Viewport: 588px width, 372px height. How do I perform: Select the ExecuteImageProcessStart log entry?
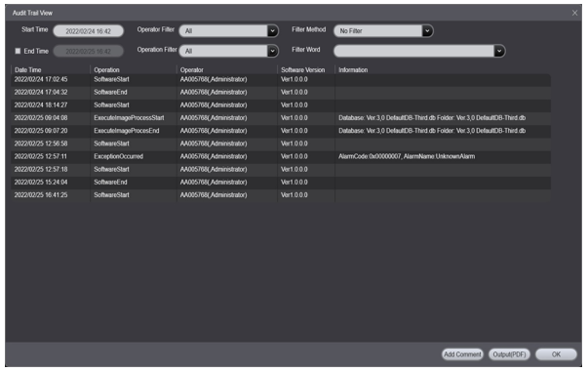point(281,118)
